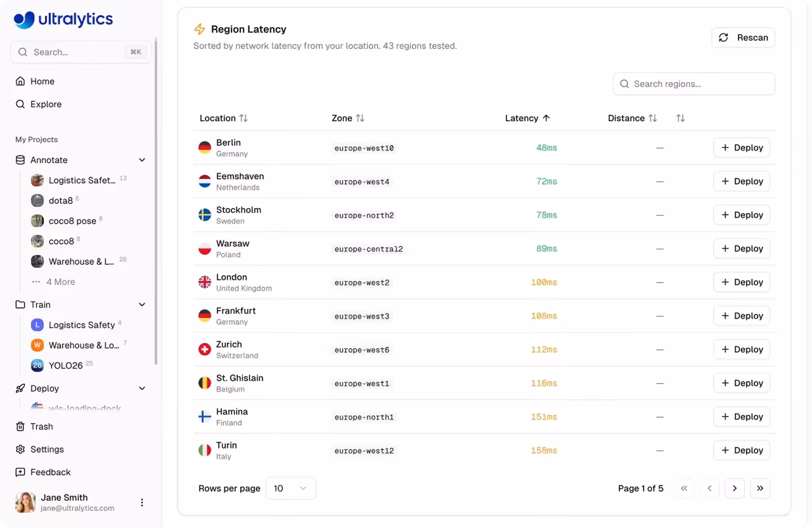Collapse the Annotate section chevron
This screenshot has width=812, height=528.
click(142, 160)
